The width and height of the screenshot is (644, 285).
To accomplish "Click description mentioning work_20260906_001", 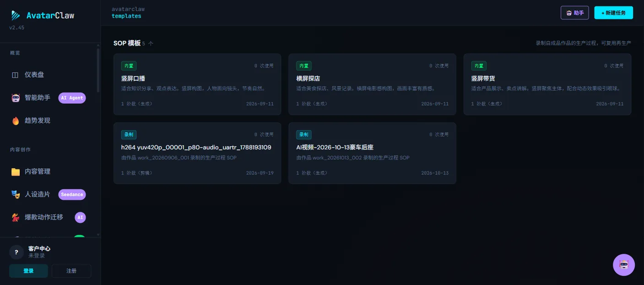I will (x=179, y=158).
